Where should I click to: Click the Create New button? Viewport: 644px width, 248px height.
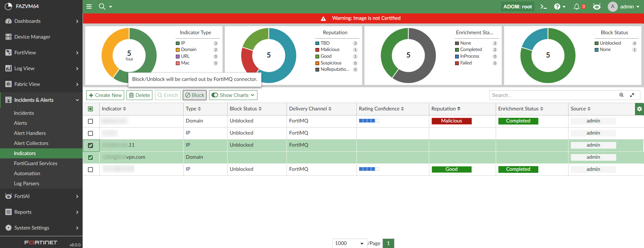pyautogui.click(x=105, y=95)
